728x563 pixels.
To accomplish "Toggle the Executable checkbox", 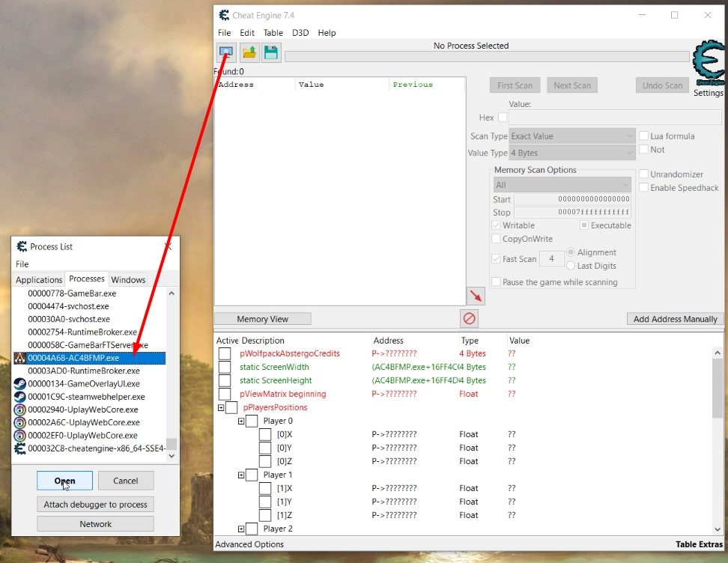I will coord(584,225).
